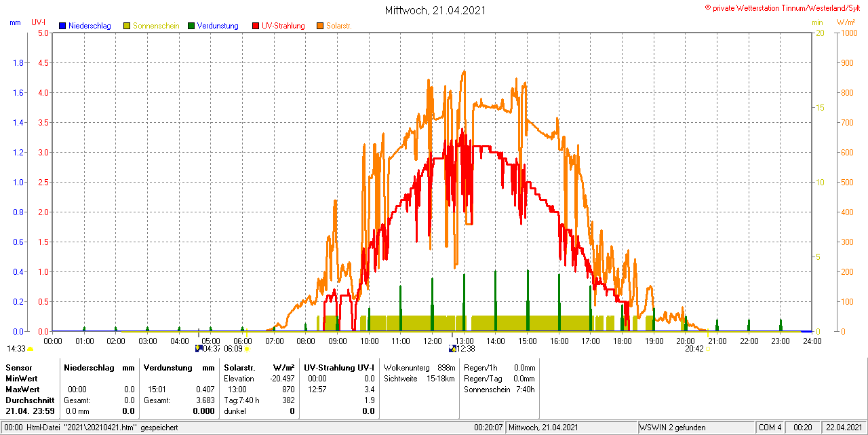
Task: Click the blue 'mm' axis unit label
Action: (x=15, y=22)
